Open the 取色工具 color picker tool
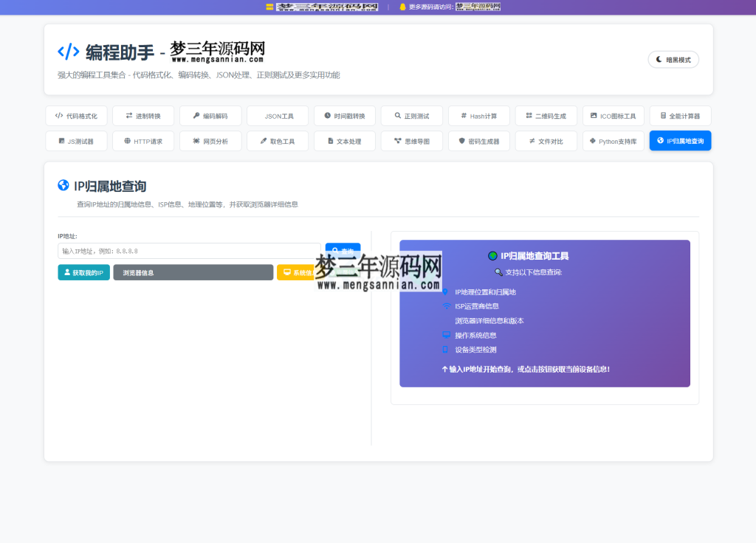The height and width of the screenshot is (543, 756). click(x=279, y=140)
